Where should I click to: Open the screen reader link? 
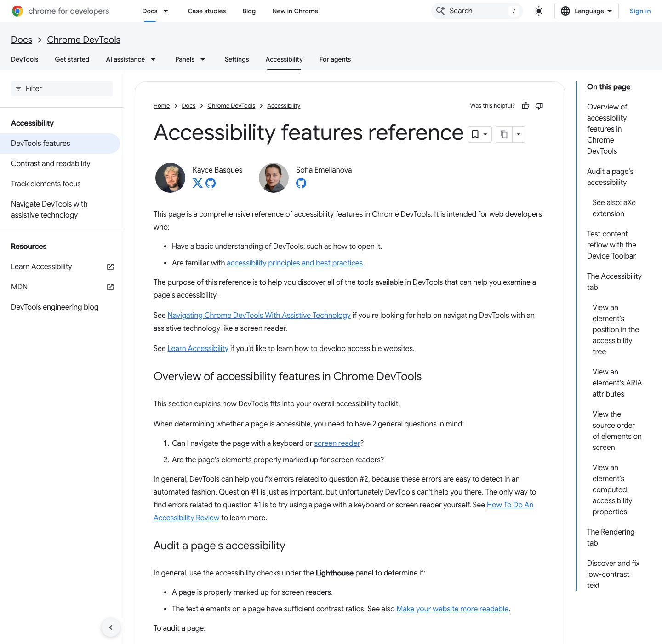337,443
